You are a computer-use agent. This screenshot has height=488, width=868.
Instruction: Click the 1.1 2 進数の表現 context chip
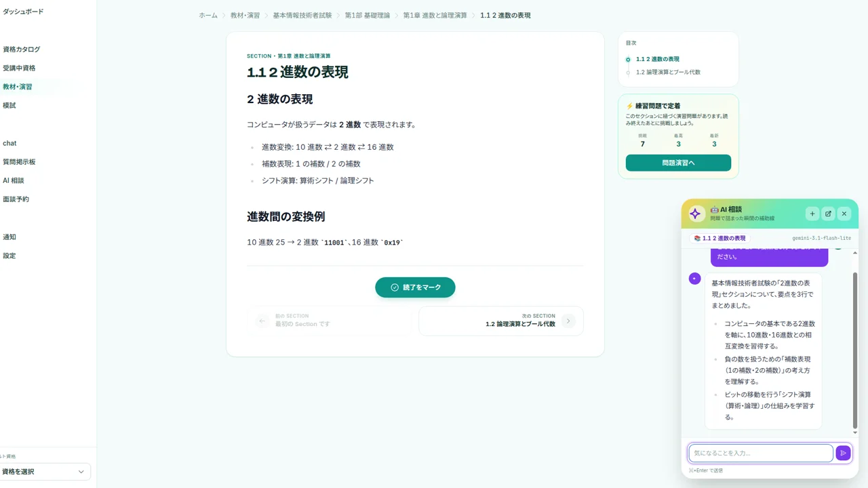click(x=719, y=239)
